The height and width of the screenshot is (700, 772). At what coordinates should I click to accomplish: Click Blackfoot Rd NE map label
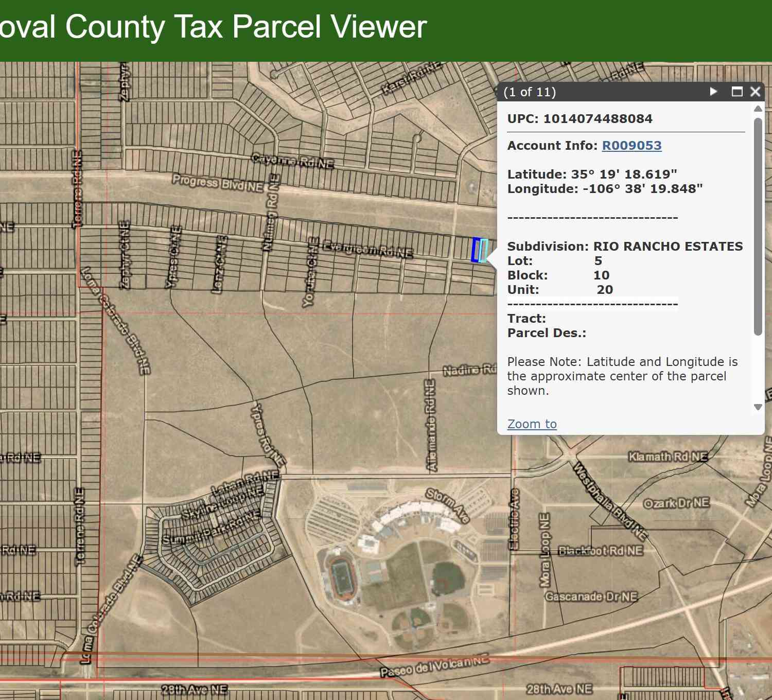(x=600, y=551)
